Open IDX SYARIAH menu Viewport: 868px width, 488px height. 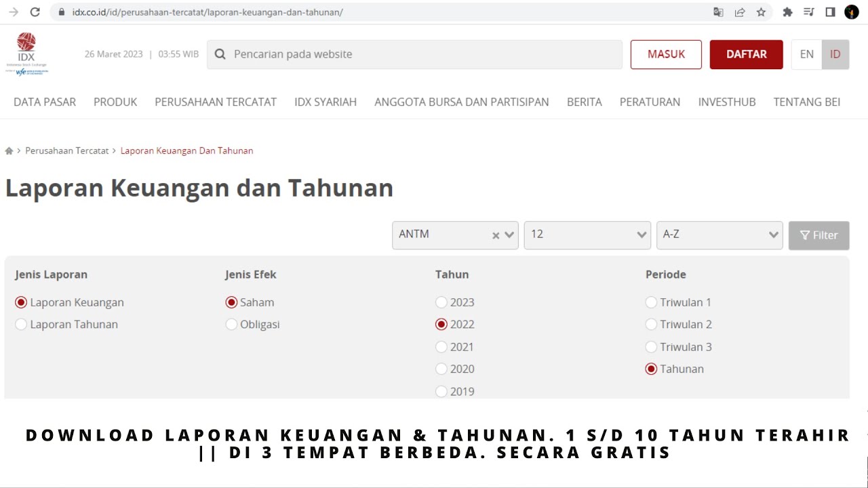325,102
